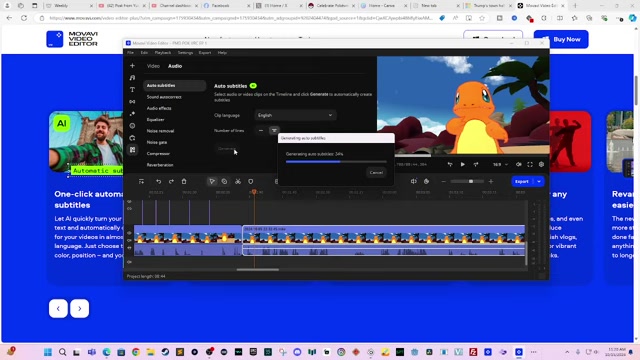Open the Settings menu
The width and height of the screenshot is (640, 360).
point(185,53)
